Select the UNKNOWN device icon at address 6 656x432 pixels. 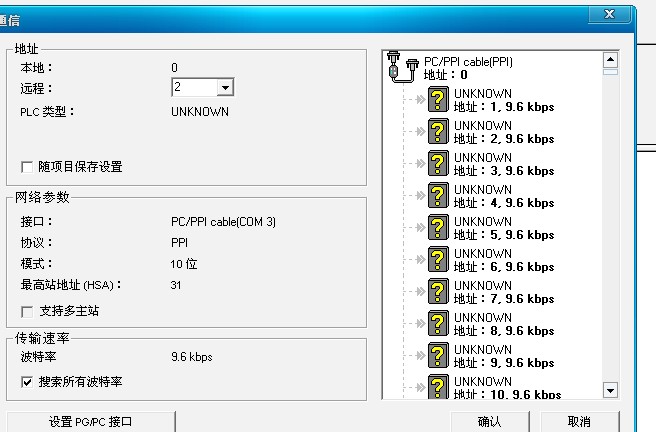click(438, 260)
